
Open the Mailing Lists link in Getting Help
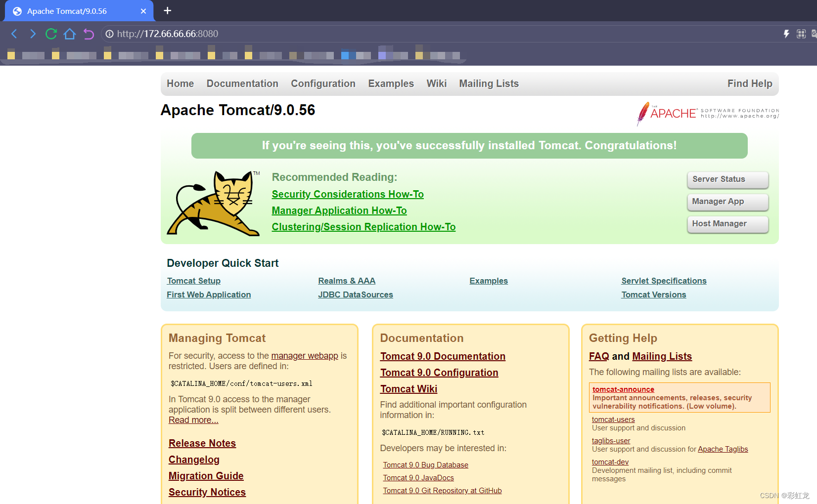(x=662, y=356)
